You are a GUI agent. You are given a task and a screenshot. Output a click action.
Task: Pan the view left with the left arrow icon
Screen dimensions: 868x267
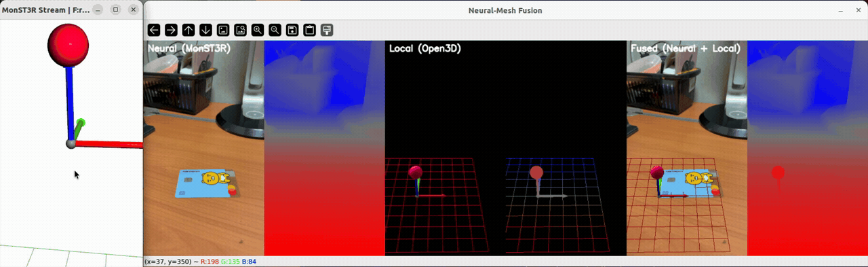click(x=154, y=30)
